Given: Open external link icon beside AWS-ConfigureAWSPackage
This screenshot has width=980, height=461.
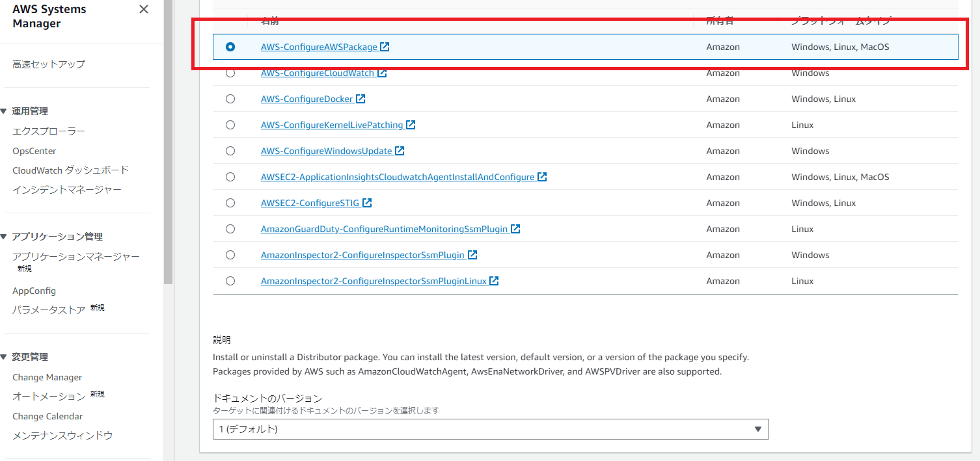Looking at the screenshot, I should 385,47.
